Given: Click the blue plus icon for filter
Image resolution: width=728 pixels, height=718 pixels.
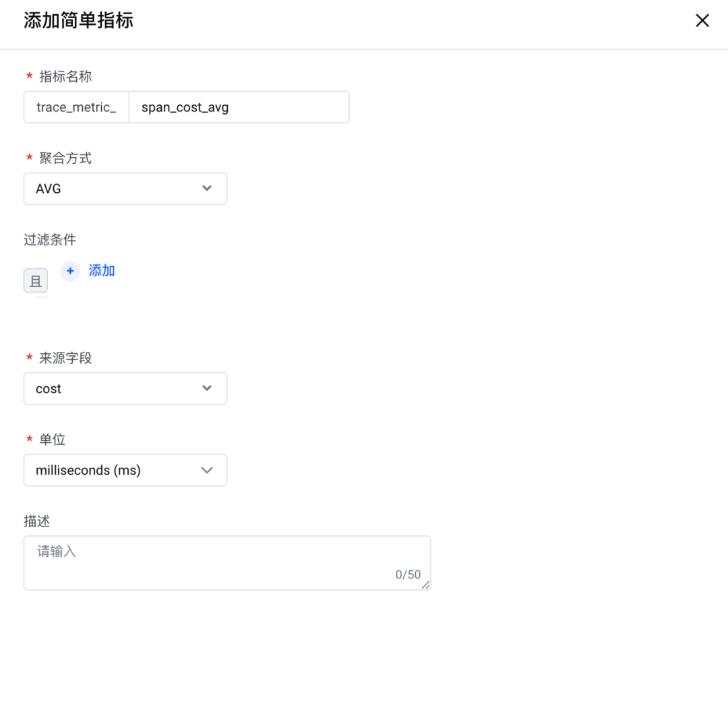Looking at the screenshot, I should (70, 271).
